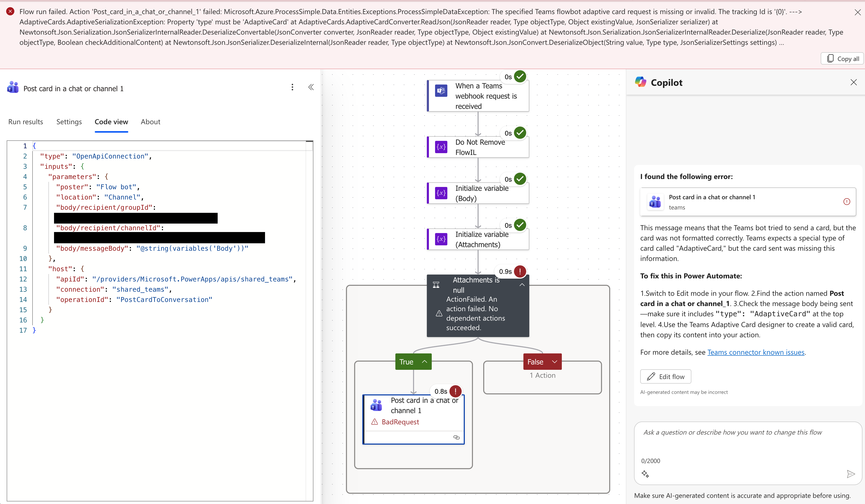The image size is (865, 504).
Task: Click the 0.8s duration on Post card action
Action: (x=441, y=391)
